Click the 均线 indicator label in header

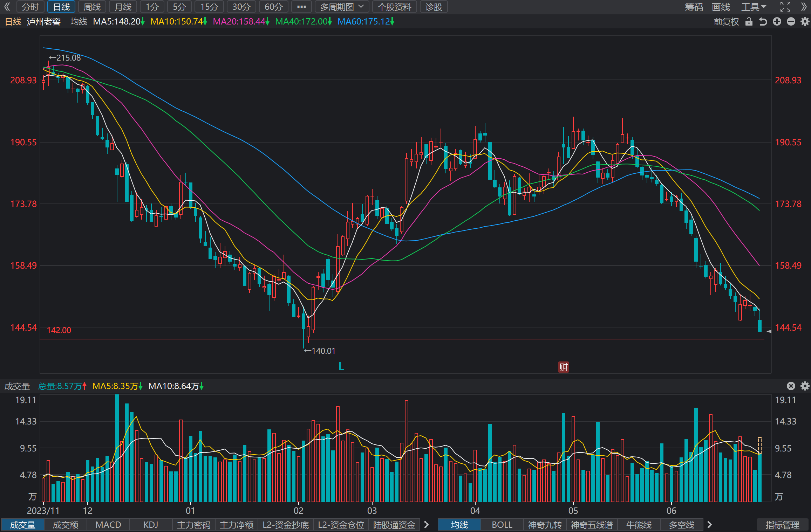pyautogui.click(x=79, y=22)
